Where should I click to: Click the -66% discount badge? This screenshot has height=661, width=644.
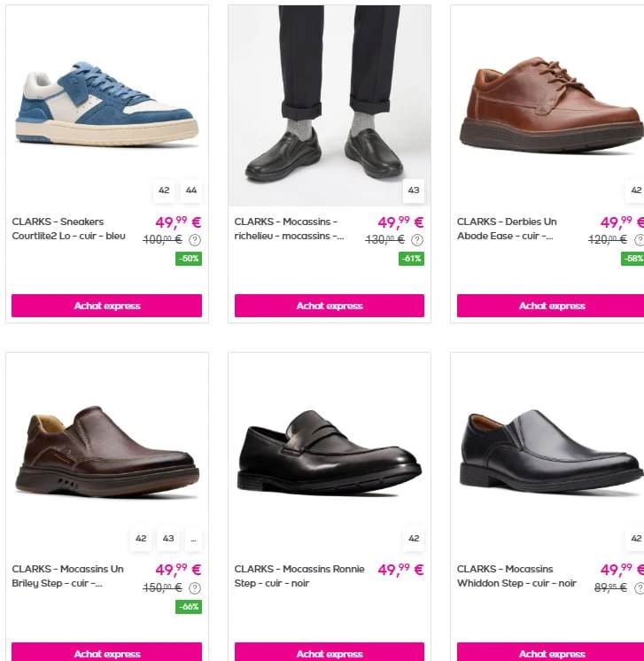189,607
